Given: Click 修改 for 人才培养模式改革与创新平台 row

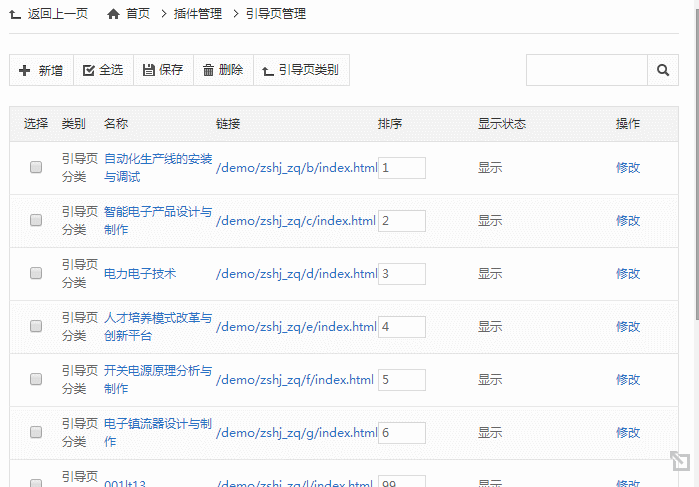Looking at the screenshot, I should point(628,327).
